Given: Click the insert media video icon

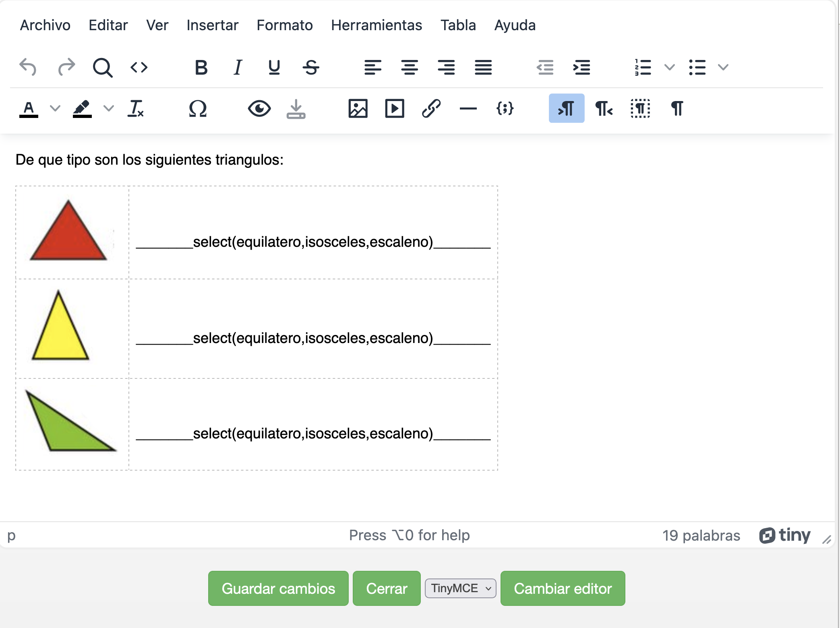Looking at the screenshot, I should coord(394,108).
